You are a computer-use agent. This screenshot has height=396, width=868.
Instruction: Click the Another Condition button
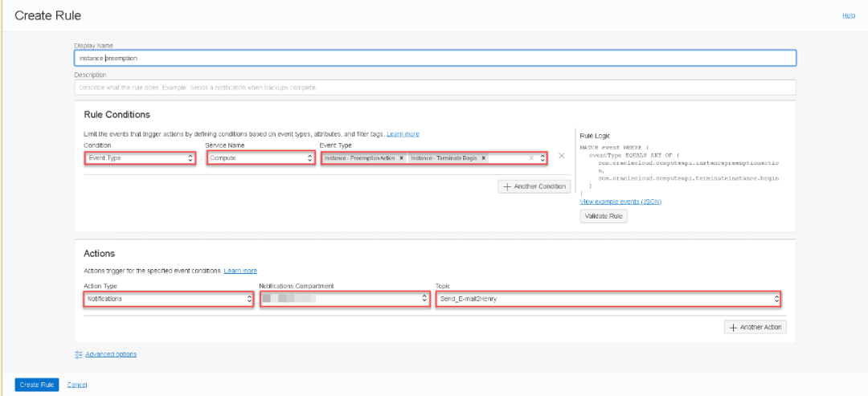534,186
